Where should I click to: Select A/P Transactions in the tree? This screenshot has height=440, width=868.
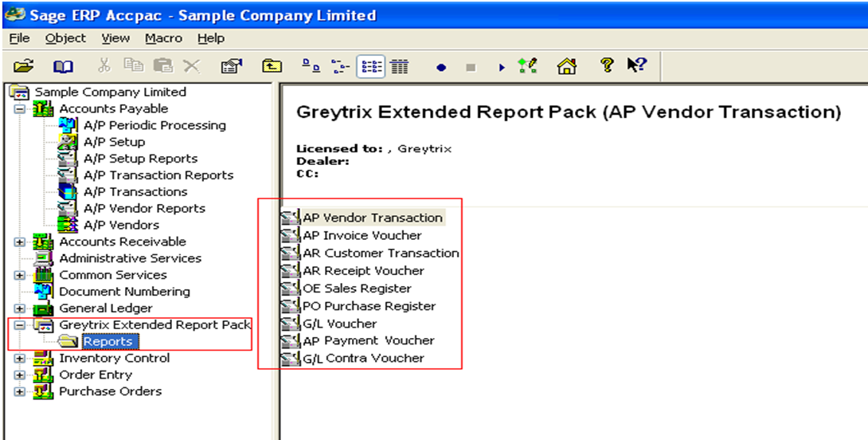135,192
